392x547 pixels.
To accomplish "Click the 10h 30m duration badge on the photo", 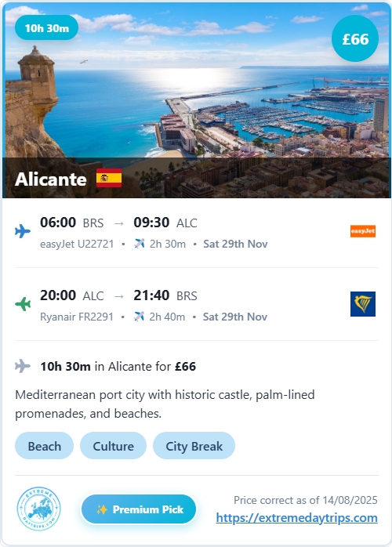I will (47, 28).
